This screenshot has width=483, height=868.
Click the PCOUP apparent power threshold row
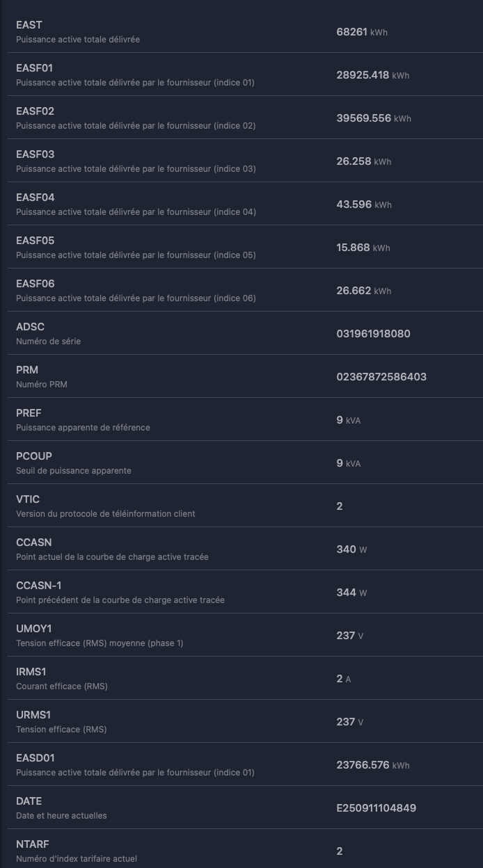coord(241,463)
